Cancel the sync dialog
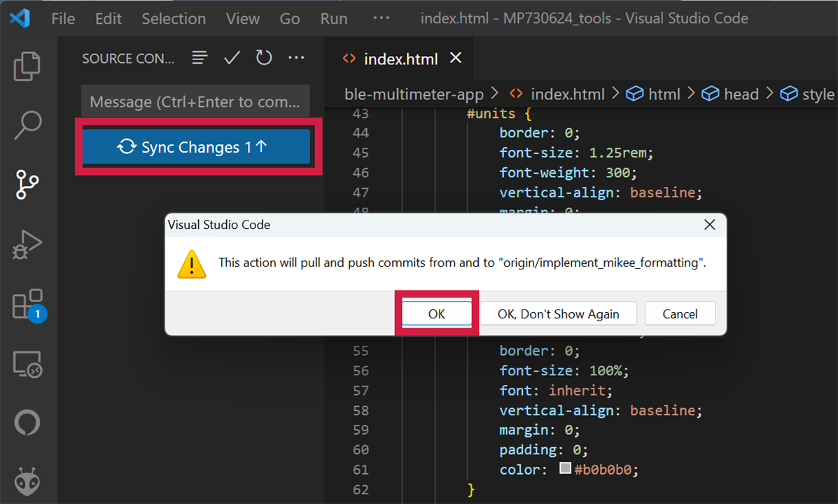The image size is (838, 504). (x=680, y=314)
